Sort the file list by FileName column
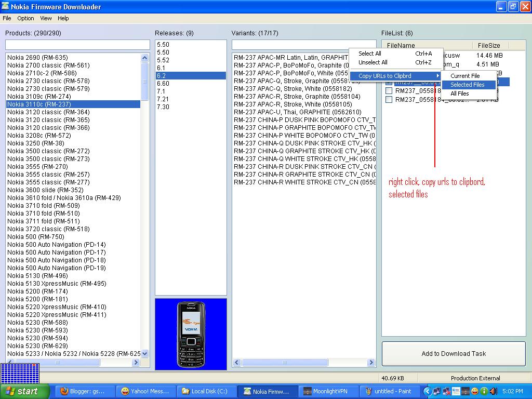This screenshot has height=399, width=532. coord(427,46)
